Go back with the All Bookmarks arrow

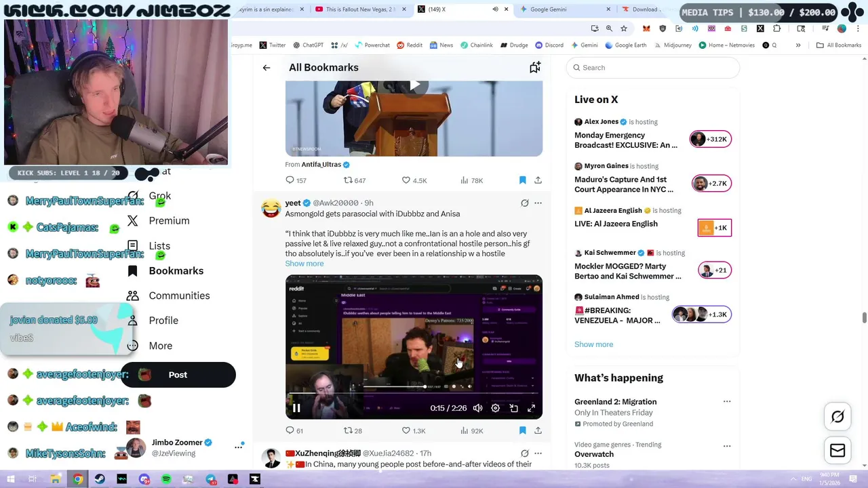click(x=267, y=68)
